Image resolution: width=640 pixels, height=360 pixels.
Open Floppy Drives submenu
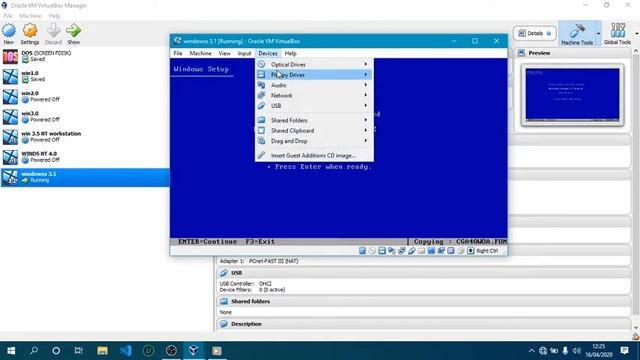tap(314, 75)
